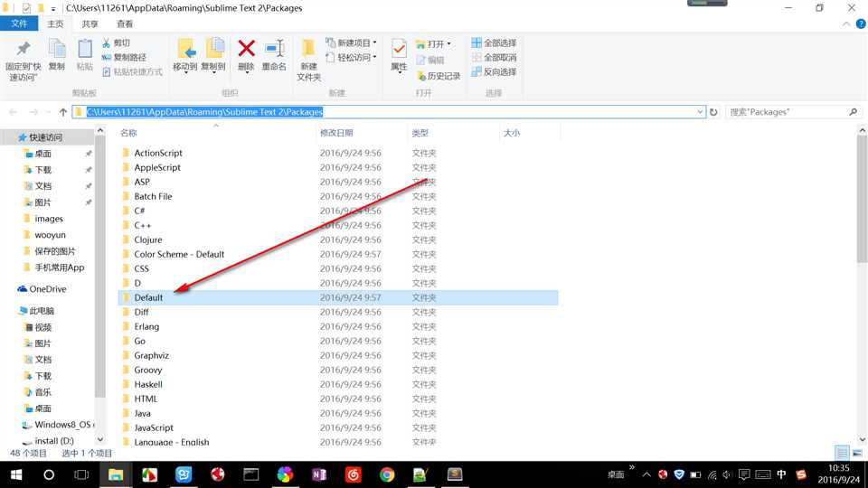Expand Easy access dropdown
Viewport: 868px width, 488px height.
point(374,57)
